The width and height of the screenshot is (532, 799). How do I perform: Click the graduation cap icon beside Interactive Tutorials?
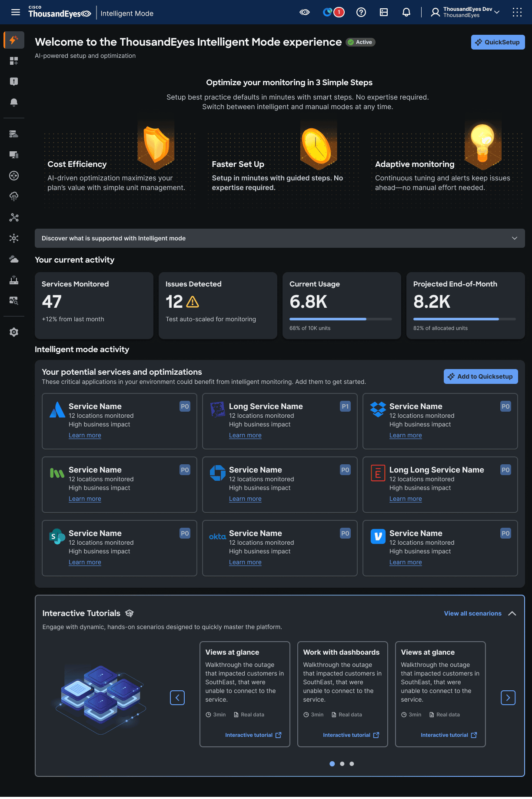point(130,613)
